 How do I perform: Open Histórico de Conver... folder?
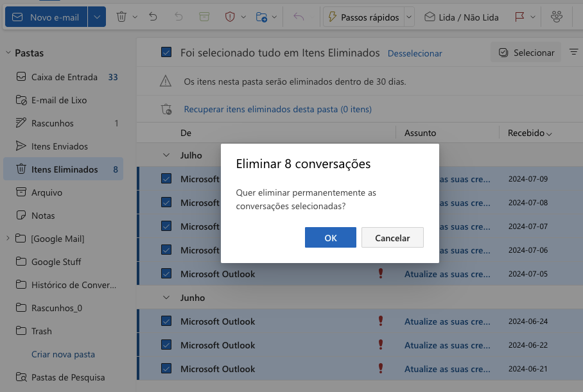(63, 285)
